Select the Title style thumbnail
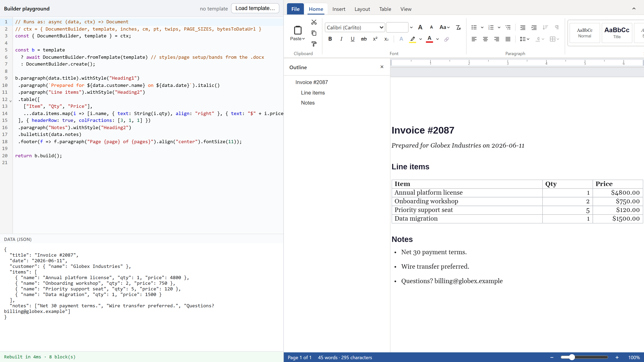 (x=617, y=33)
